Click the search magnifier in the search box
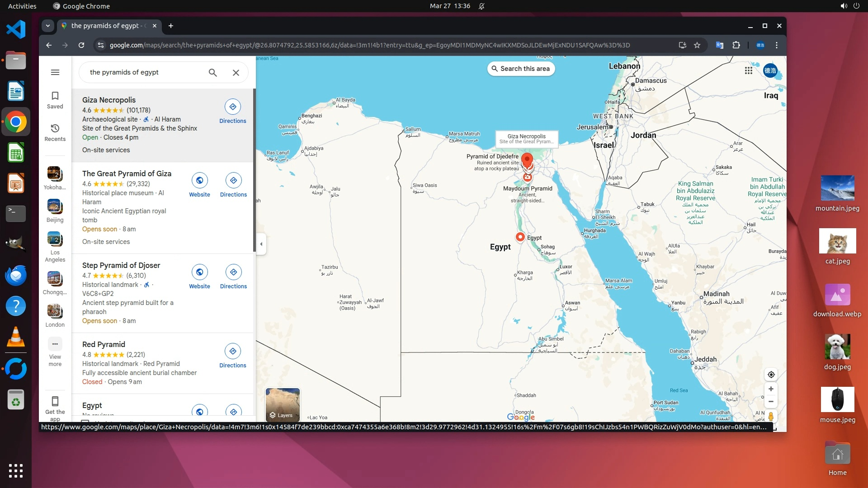This screenshot has height=488, width=868. point(212,72)
